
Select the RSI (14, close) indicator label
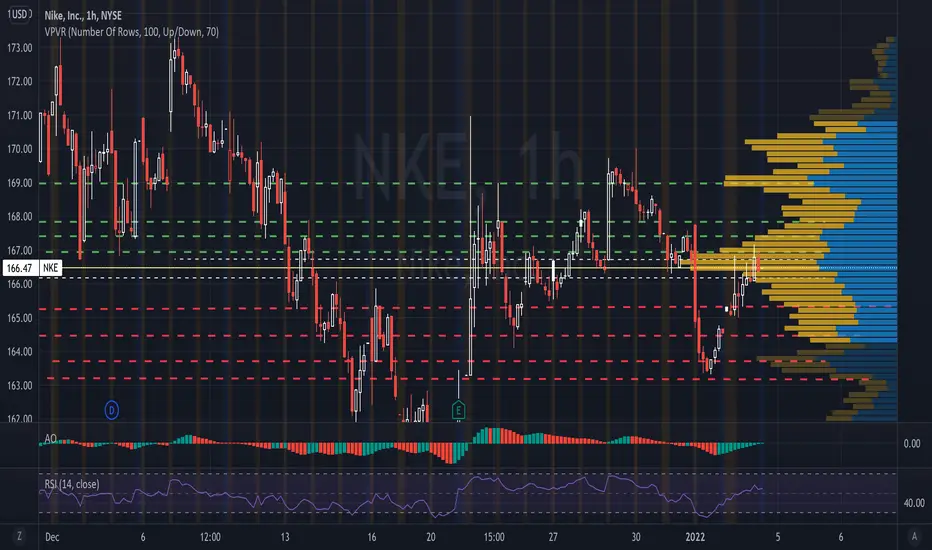tap(72, 484)
